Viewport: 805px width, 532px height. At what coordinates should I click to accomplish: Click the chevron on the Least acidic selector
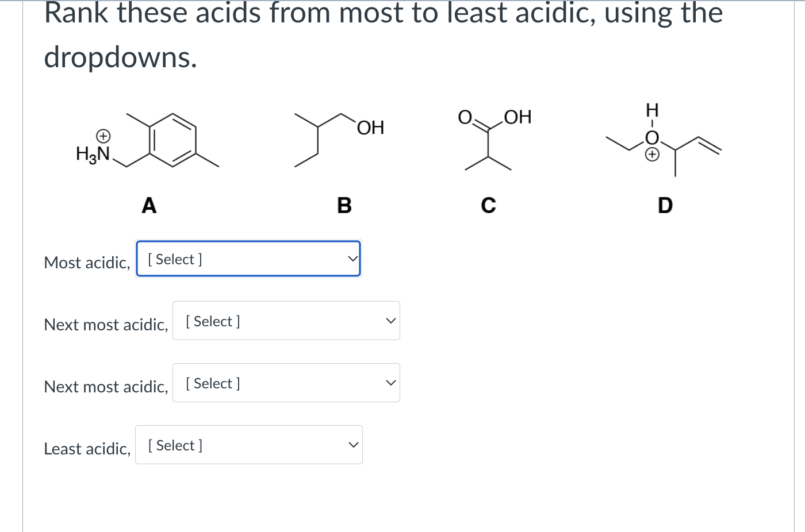(352, 444)
